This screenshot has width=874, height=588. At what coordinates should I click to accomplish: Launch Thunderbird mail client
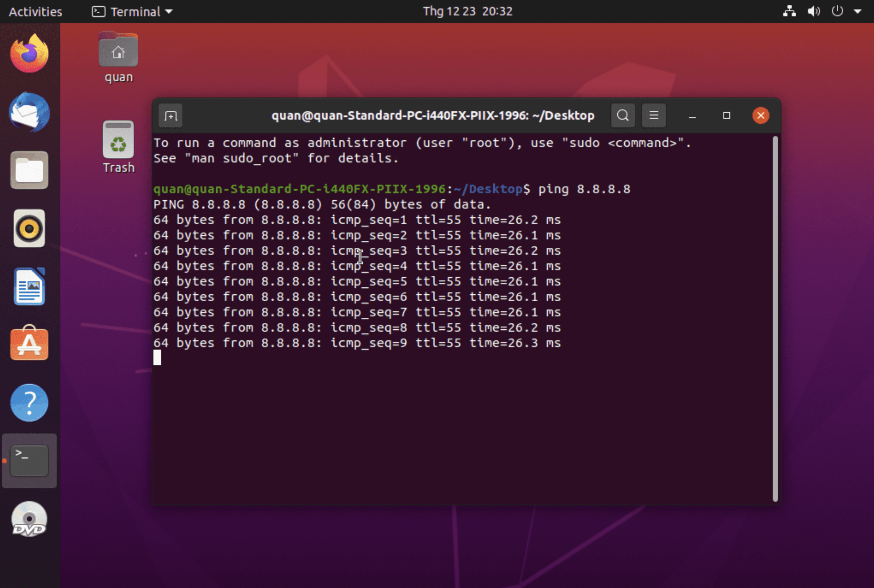(29, 112)
